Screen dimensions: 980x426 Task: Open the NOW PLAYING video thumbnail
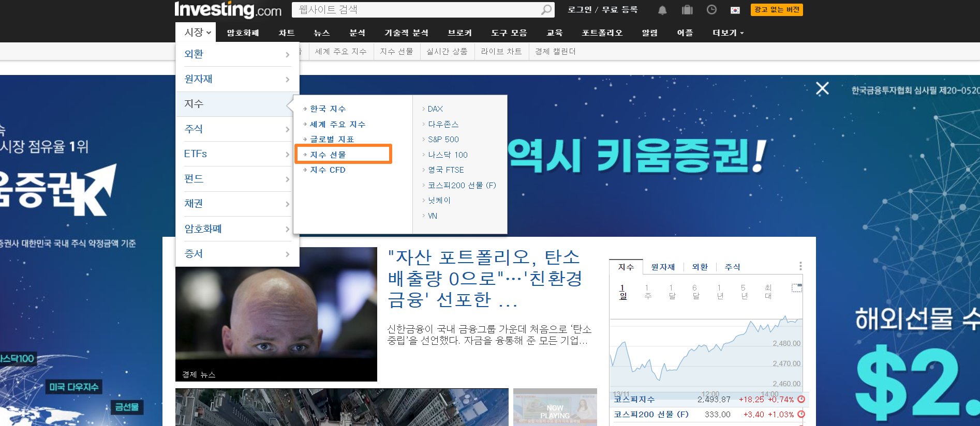(x=555, y=407)
